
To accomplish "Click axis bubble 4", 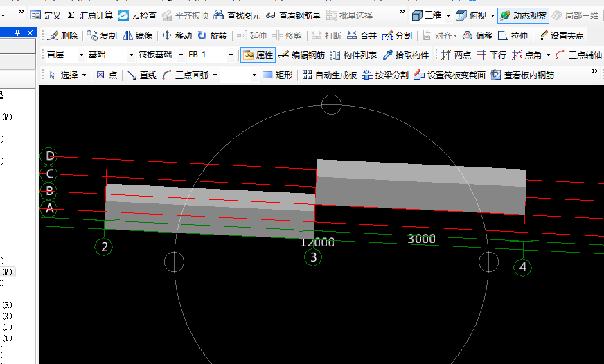I will click(x=523, y=266).
